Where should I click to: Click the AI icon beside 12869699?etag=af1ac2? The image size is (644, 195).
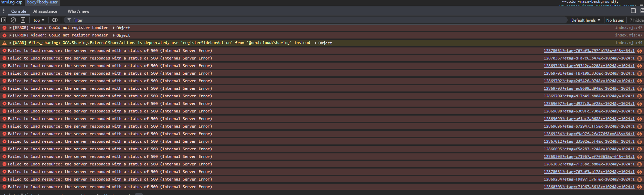[x=640, y=119]
